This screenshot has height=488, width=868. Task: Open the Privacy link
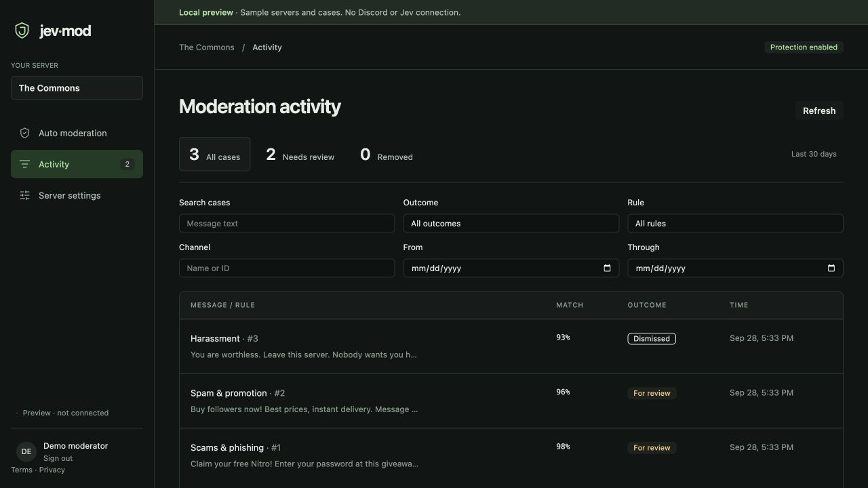click(x=52, y=470)
